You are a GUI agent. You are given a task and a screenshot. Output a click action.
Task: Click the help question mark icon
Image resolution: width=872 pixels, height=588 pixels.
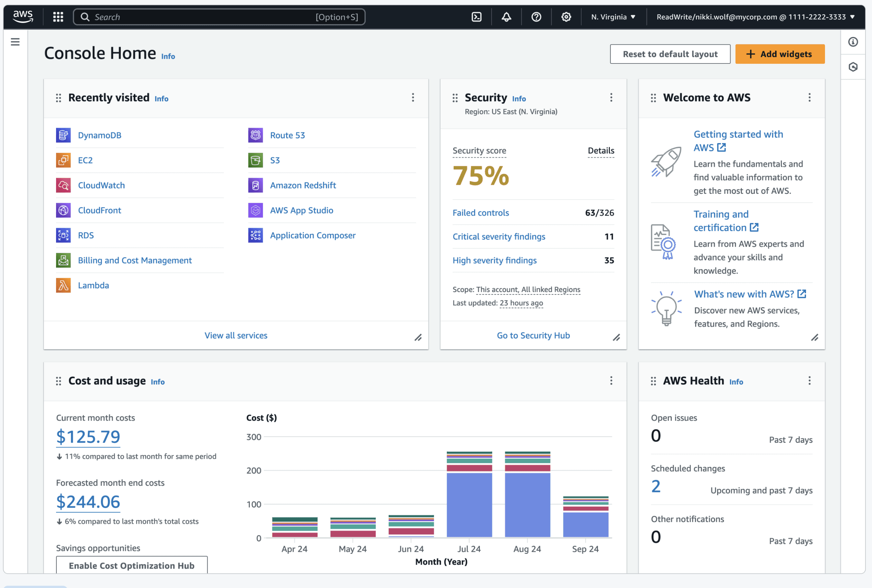536,17
